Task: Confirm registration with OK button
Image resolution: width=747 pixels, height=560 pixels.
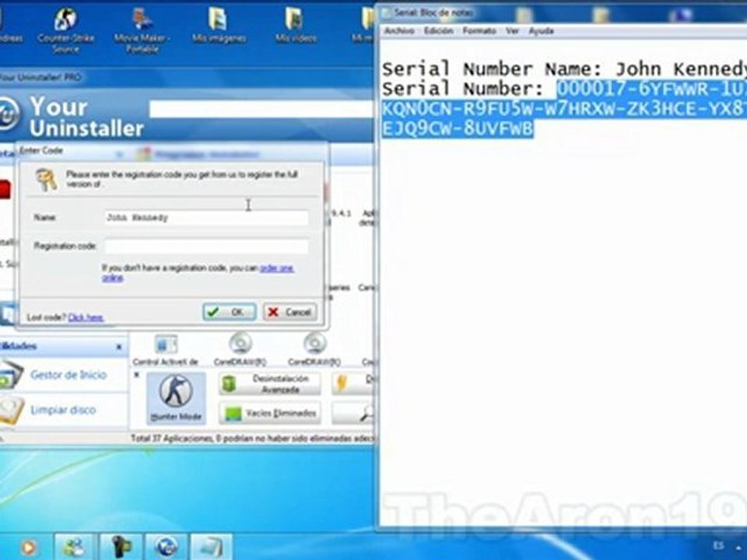Action: (x=230, y=312)
